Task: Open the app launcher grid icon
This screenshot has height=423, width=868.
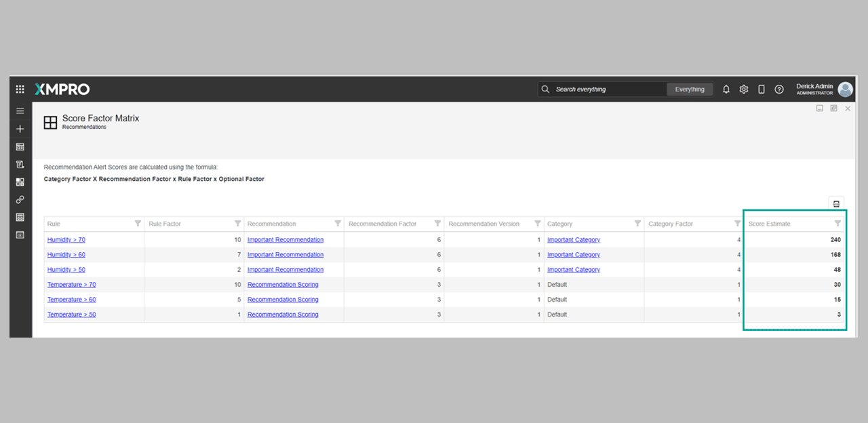Action: click(20, 89)
